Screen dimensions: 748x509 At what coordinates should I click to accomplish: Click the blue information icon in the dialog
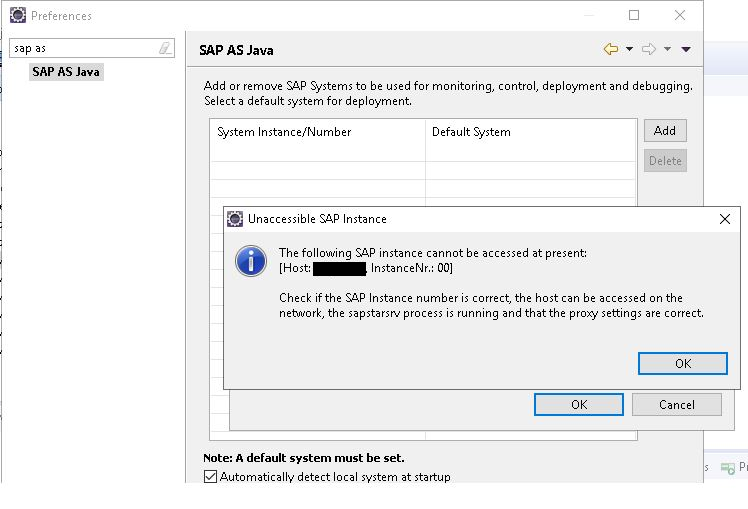pyautogui.click(x=251, y=261)
